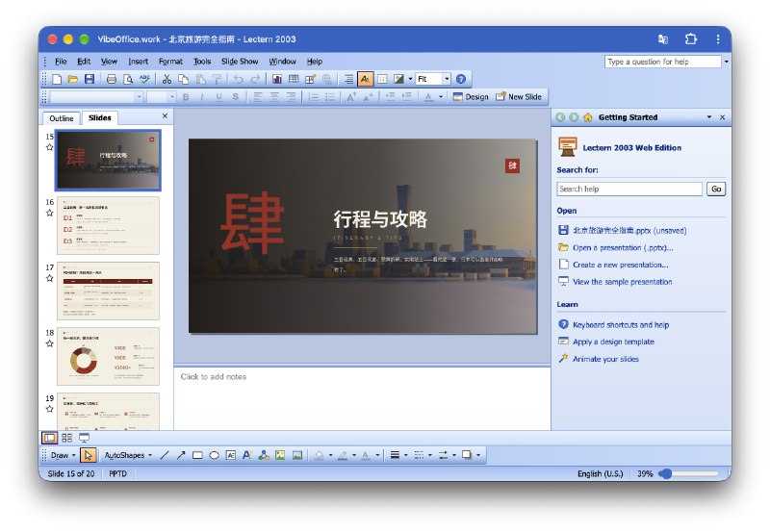Click the zoom slider handle
Image resolution: width=770 pixels, height=532 pixels.
pos(665,473)
